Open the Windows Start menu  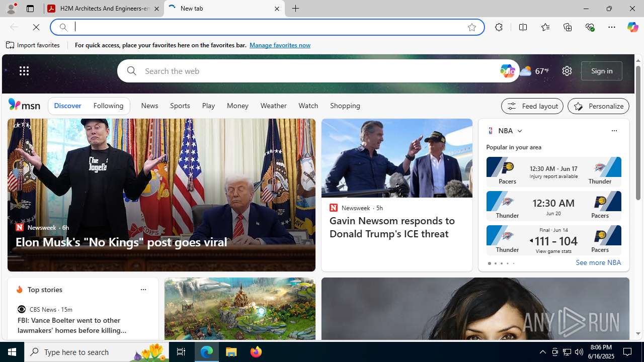click(12, 352)
